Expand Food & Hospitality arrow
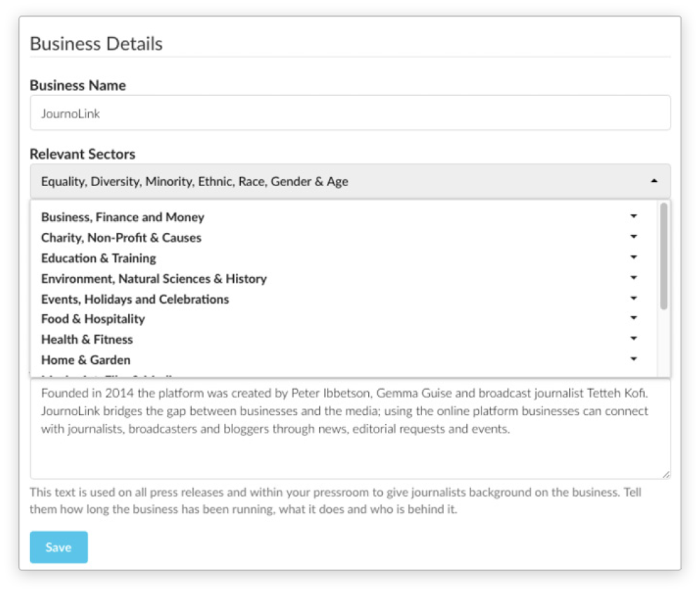Viewport: 700px width, 592px height. [633, 318]
